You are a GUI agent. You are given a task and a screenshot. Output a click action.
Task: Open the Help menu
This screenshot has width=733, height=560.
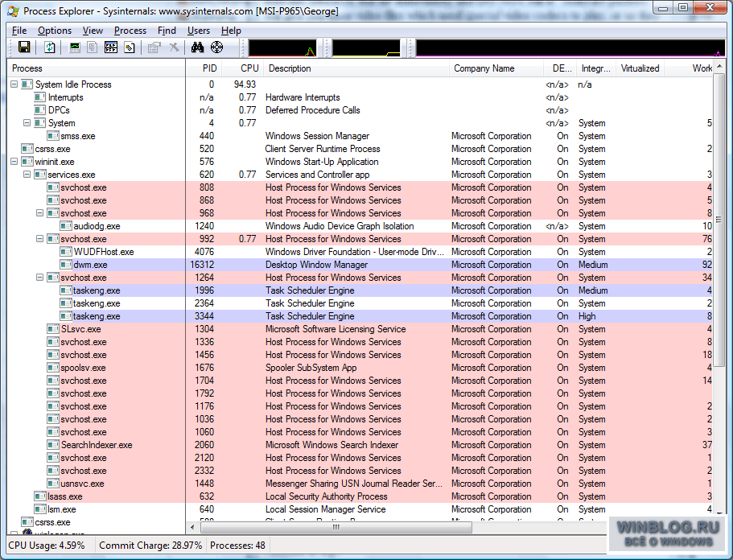click(x=231, y=31)
